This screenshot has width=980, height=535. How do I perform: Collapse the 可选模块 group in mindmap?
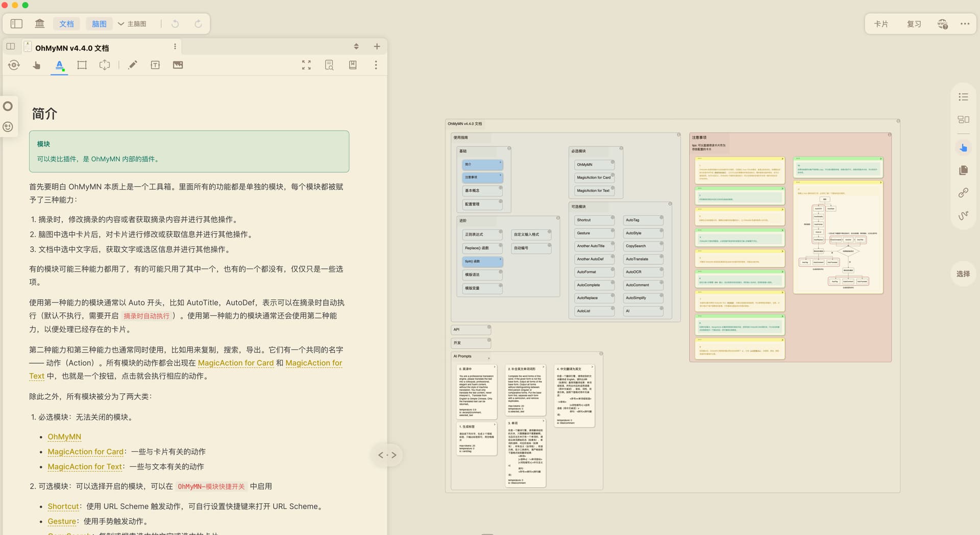(670, 204)
